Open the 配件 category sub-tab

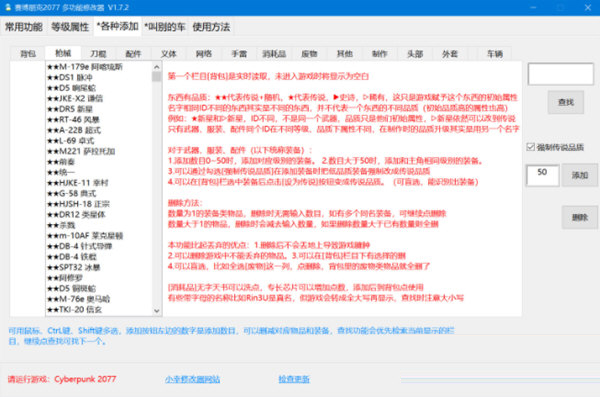pyautogui.click(x=133, y=54)
